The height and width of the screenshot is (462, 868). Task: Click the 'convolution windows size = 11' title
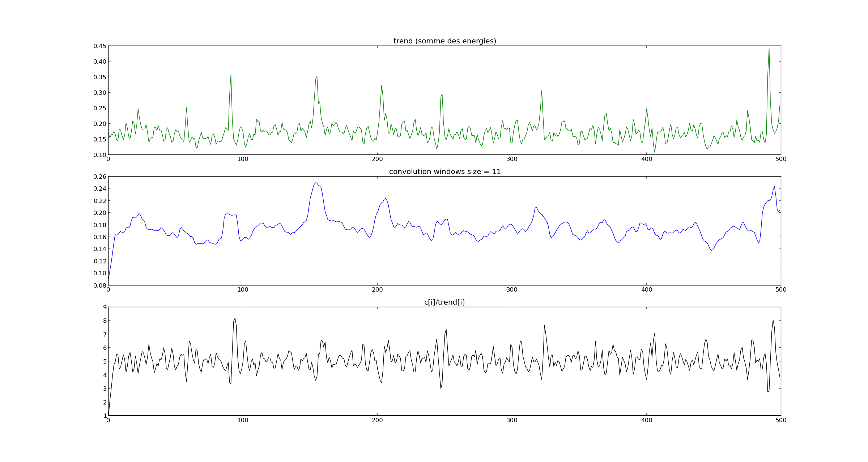coord(444,172)
